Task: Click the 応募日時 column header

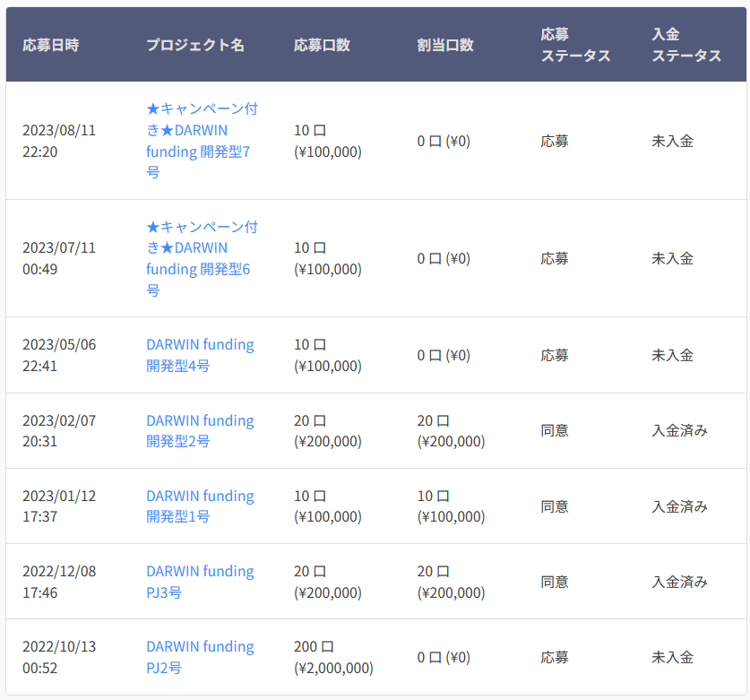Action: pos(51,45)
